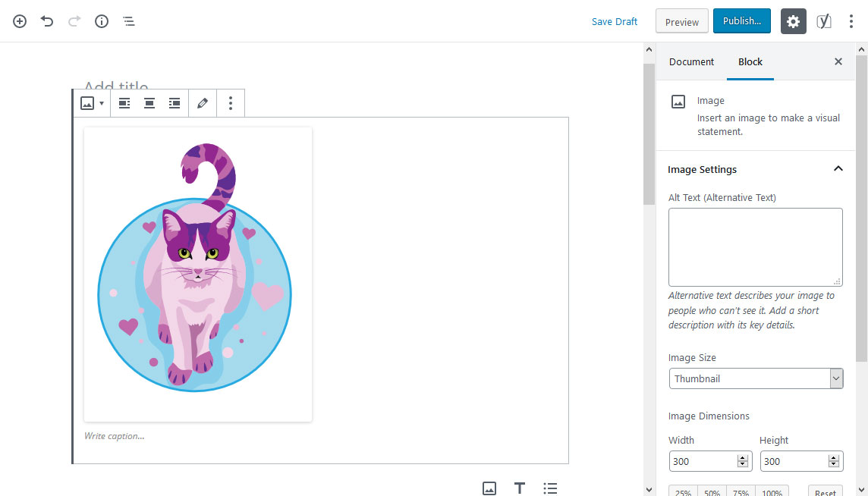868x496 pixels.
Task: Open the block navigation icon
Action: pyautogui.click(x=128, y=21)
